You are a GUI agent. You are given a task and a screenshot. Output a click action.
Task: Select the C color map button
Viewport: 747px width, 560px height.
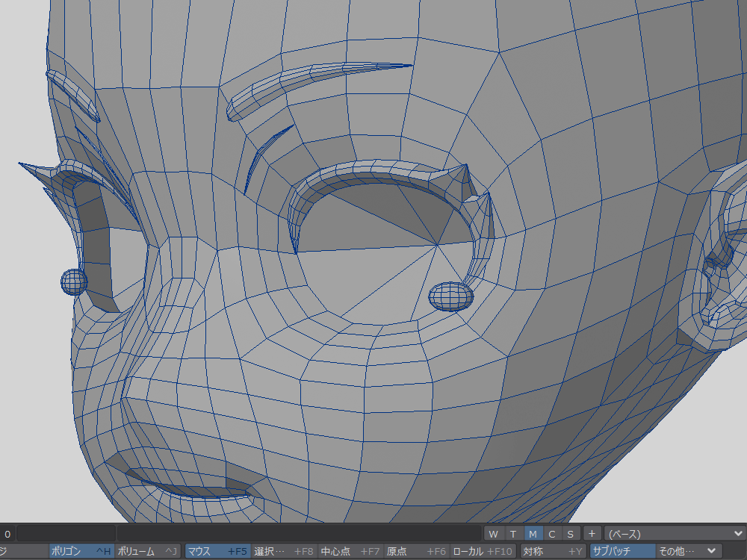tap(551, 534)
